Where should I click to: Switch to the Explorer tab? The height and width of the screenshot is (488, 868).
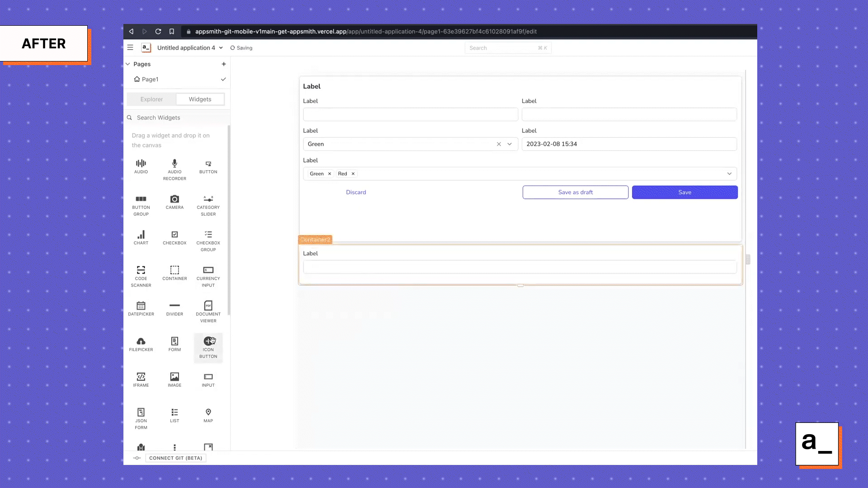(151, 99)
